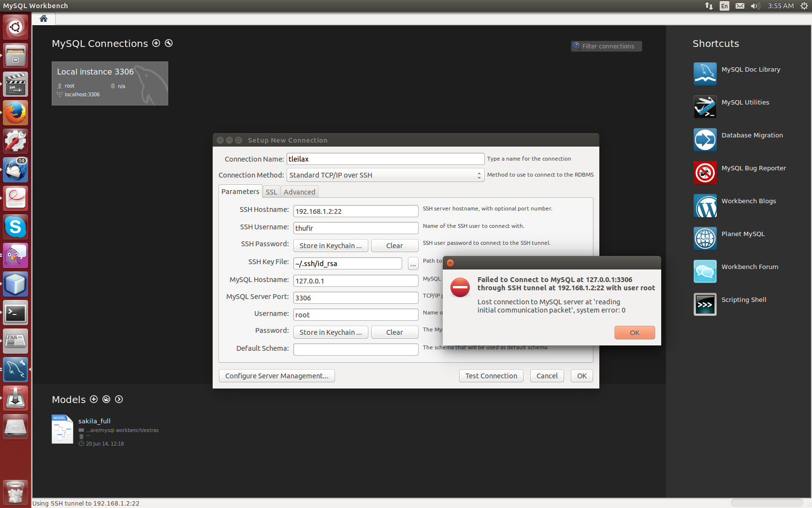Open system settings wrench icon in launcher
Viewport: 812px width, 508px height.
coord(15,141)
